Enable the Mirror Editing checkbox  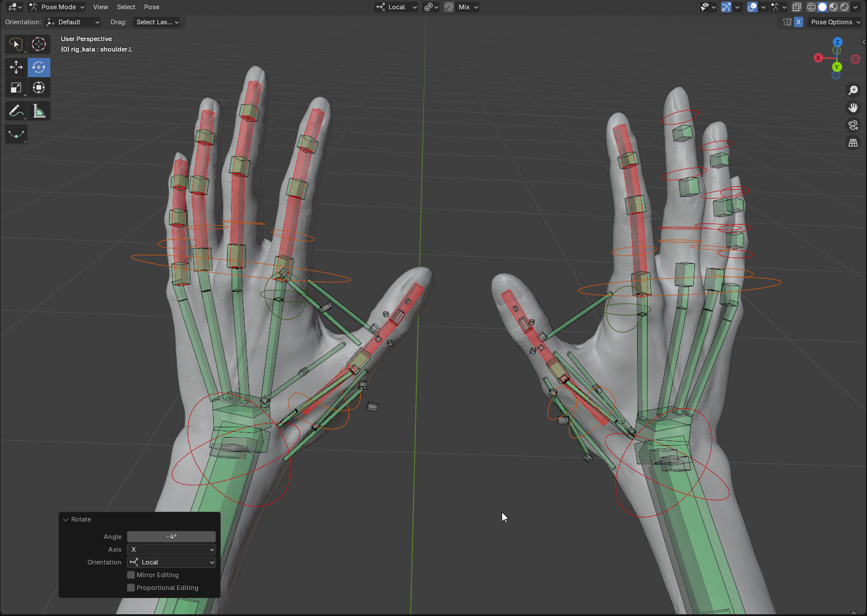click(x=131, y=575)
